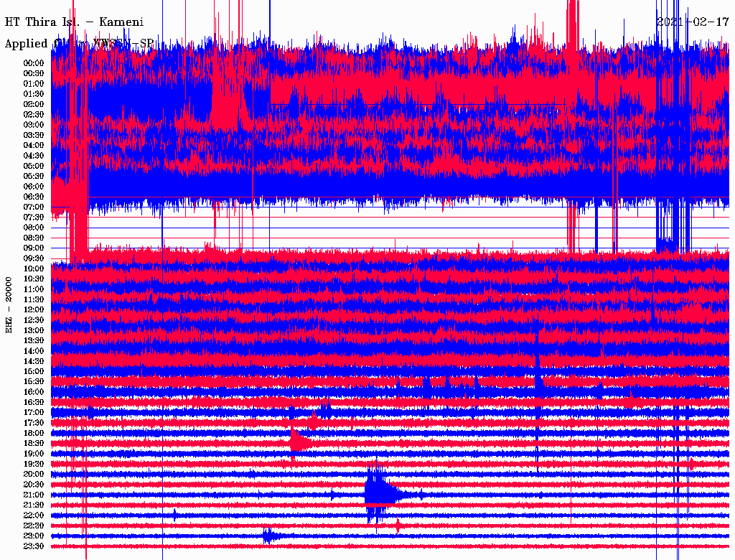Select the 09:30 time label

click(x=34, y=259)
